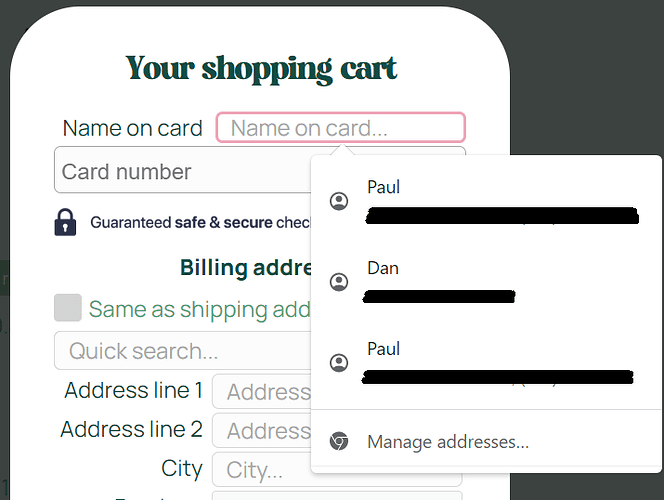Click the Quick search address box
Image resolution: width=664 pixels, height=500 pixels.
[x=180, y=351]
